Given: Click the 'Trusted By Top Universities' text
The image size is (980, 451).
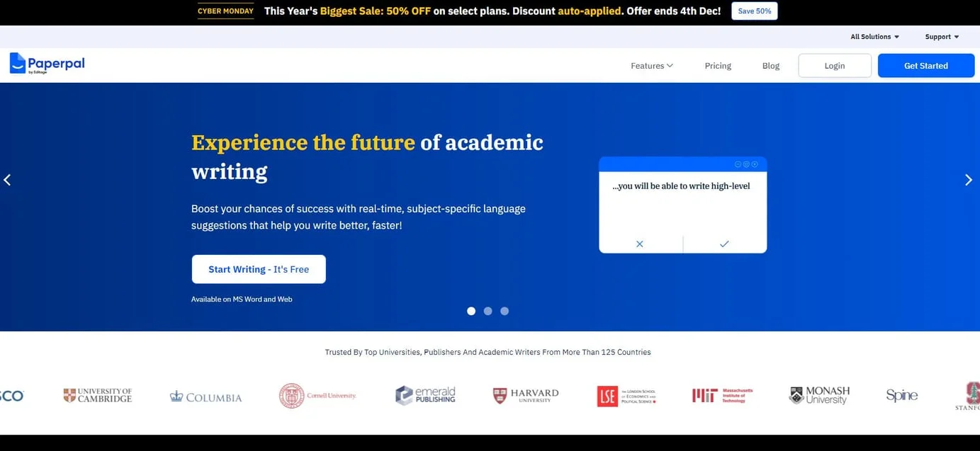Looking at the screenshot, I should [488, 352].
